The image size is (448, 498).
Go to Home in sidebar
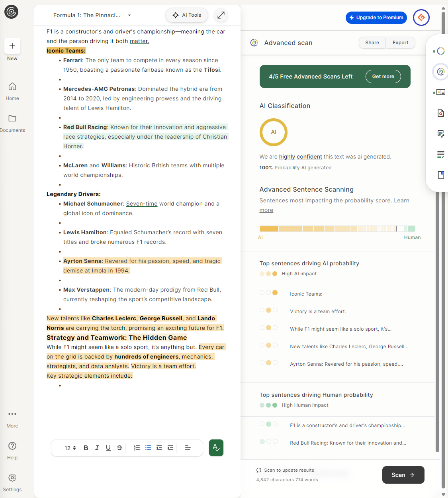[12, 91]
